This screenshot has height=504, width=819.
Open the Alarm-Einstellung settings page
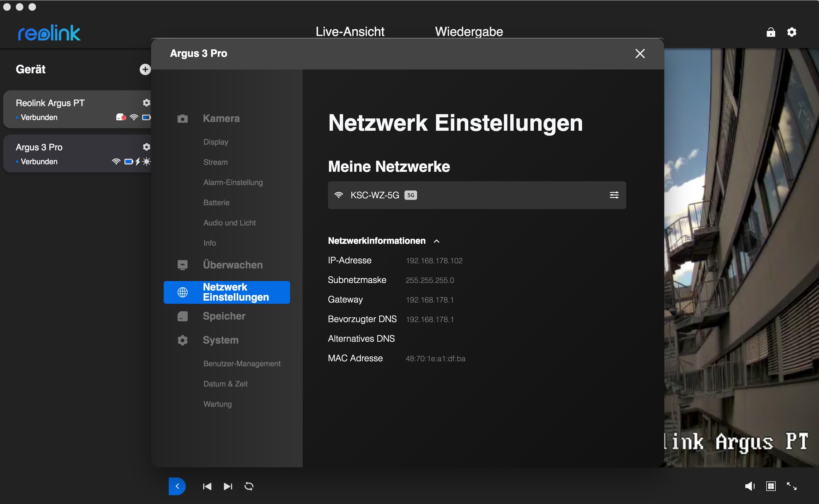click(233, 182)
